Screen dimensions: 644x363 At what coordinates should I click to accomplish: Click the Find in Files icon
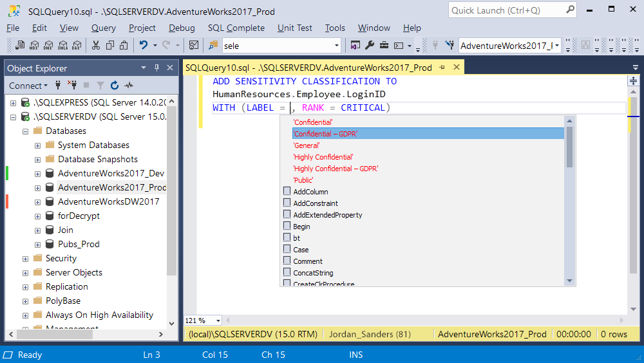[213, 45]
